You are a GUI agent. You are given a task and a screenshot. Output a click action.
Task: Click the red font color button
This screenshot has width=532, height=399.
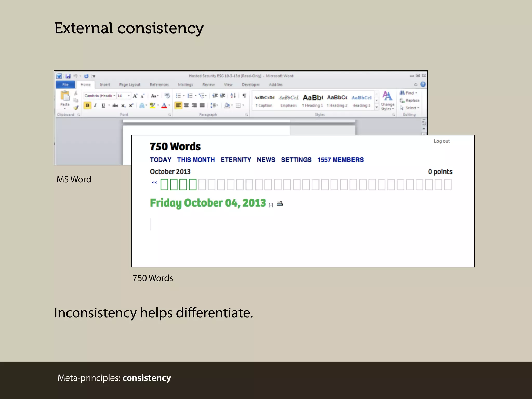coord(164,105)
